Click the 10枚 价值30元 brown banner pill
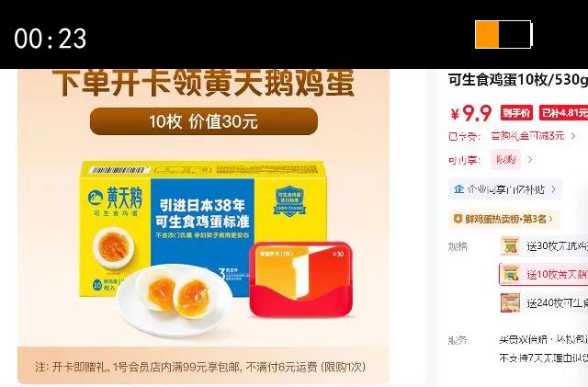Viewport: 588px width, 387px height. (204, 121)
